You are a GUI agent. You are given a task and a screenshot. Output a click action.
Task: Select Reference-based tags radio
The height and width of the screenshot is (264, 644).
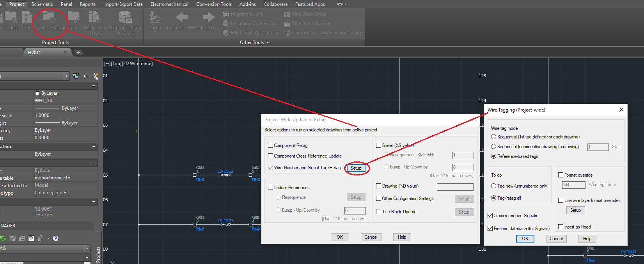tap(494, 156)
